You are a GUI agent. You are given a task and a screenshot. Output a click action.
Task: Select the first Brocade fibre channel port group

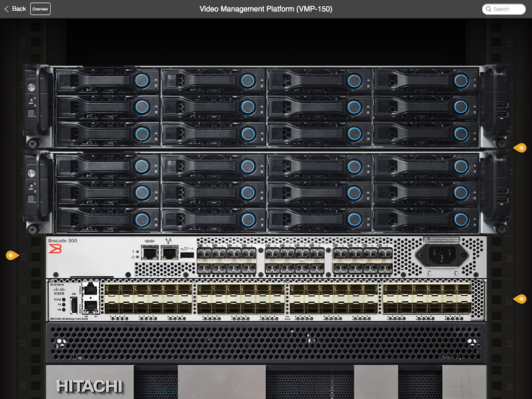pos(227,260)
